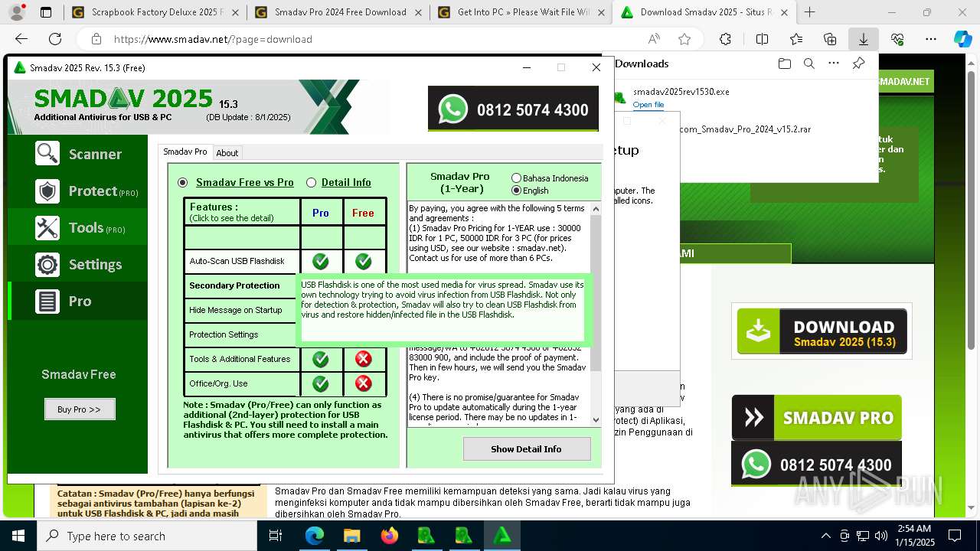Open the Settings section gear icon
980x551 pixels.
[x=47, y=264]
